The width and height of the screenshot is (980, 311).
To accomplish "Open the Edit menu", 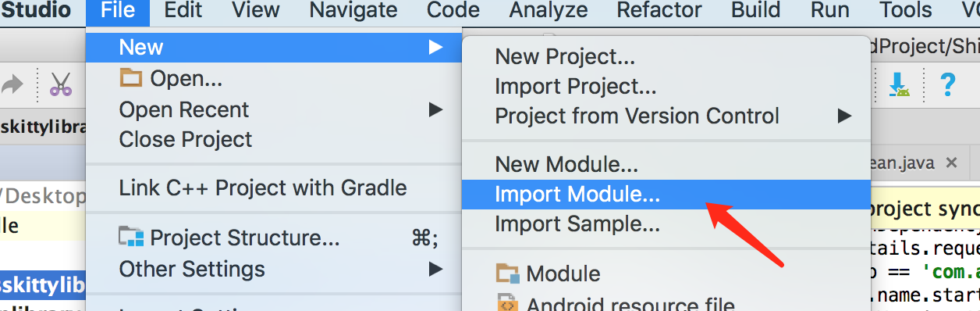I will click(183, 10).
